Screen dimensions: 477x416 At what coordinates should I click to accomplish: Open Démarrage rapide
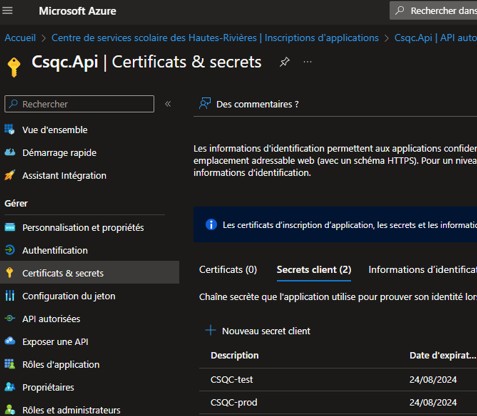coord(59,153)
